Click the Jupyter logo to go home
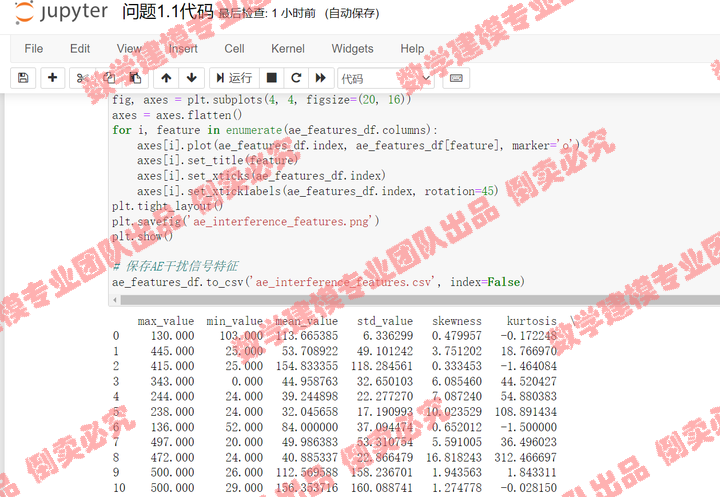The width and height of the screenshot is (720, 497). pos(60,13)
